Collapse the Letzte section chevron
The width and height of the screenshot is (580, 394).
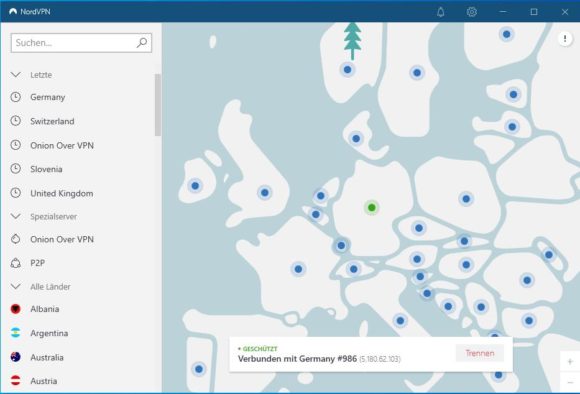point(16,75)
